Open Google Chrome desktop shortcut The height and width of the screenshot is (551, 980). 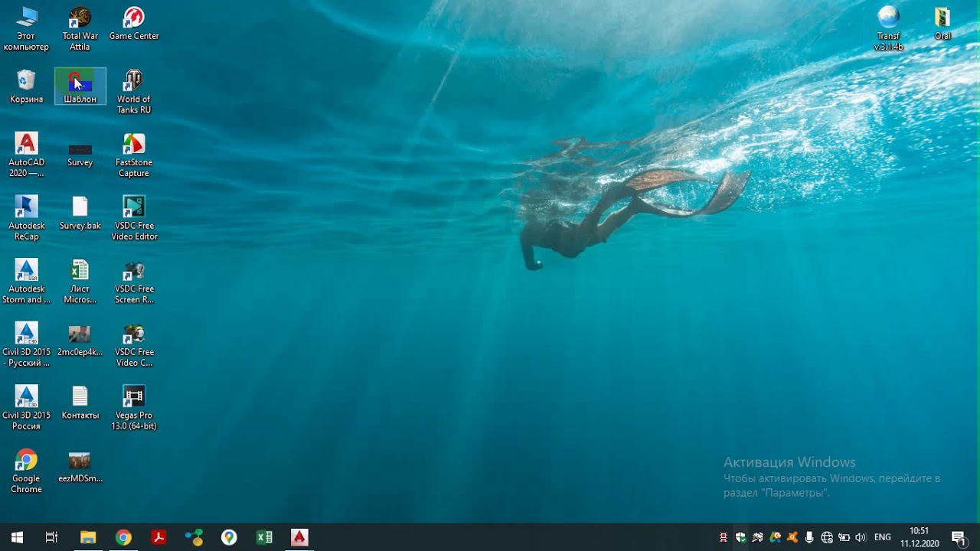click(26, 471)
